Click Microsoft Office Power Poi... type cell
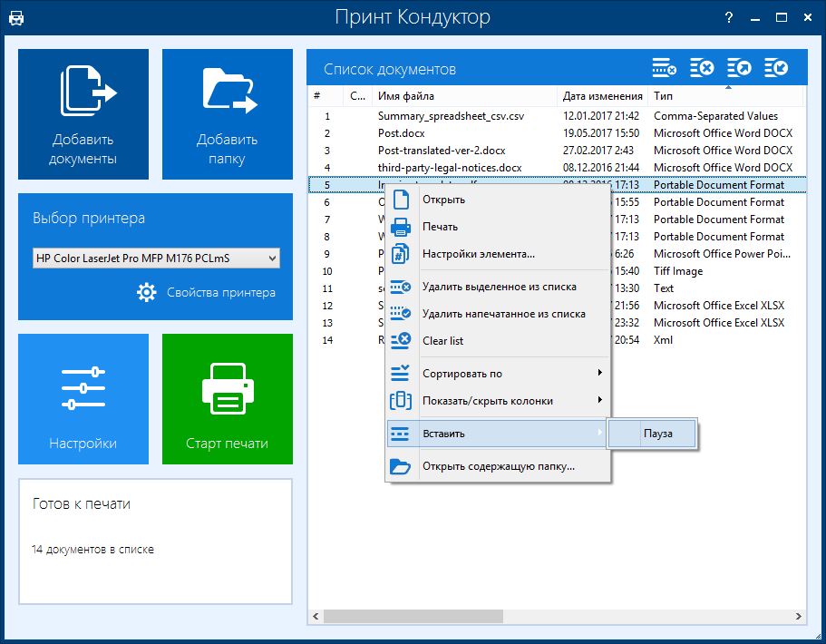The height and width of the screenshot is (644, 826). [723, 254]
